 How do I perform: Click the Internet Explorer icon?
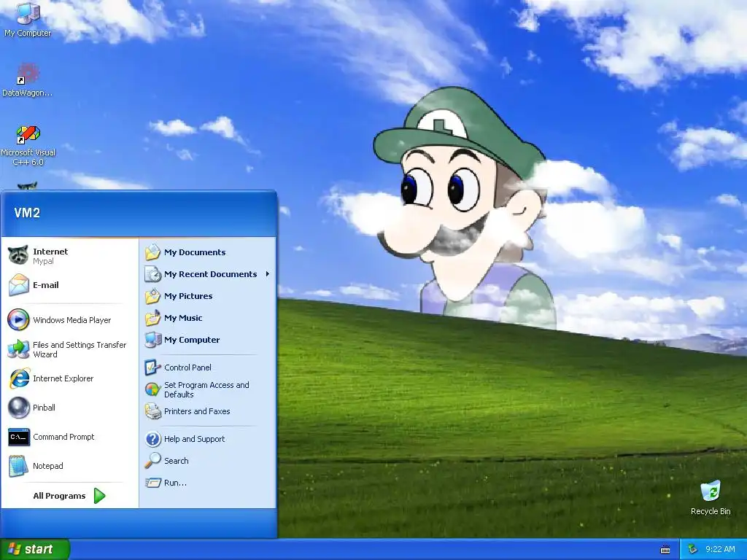coord(19,378)
